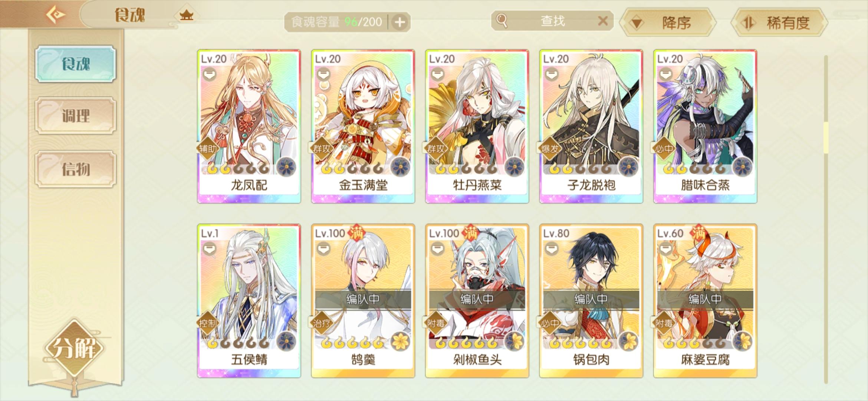Click the magnifier search icon
This screenshot has height=401, width=868.
(x=502, y=20)
